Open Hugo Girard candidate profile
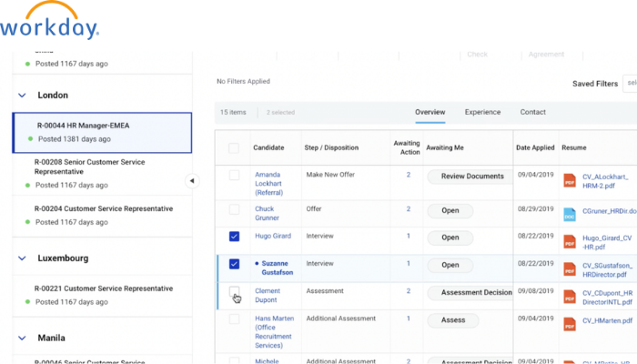 [273, 236]
